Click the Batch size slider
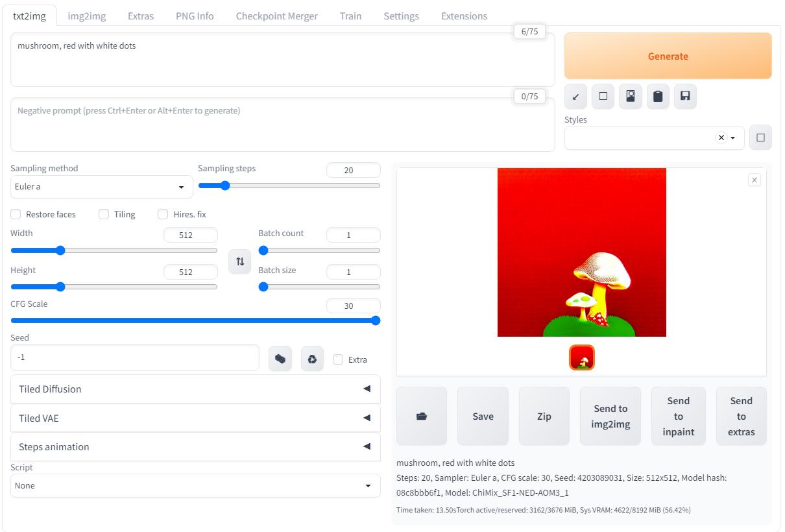The width and height of the screenshot is (785, 532). point(319,287)
